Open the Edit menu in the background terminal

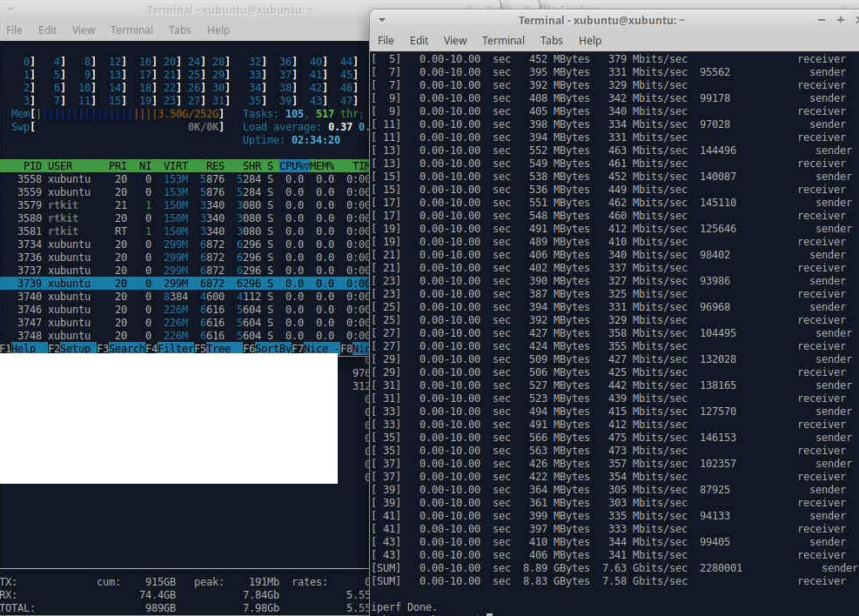point(47,30)
